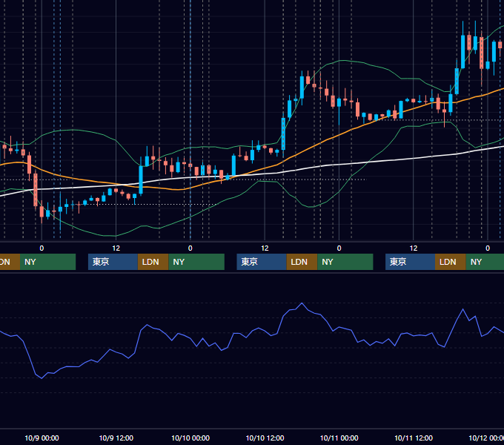
Task: Select the 10/10 LDN session block
Action: click(x=302, y=262)
